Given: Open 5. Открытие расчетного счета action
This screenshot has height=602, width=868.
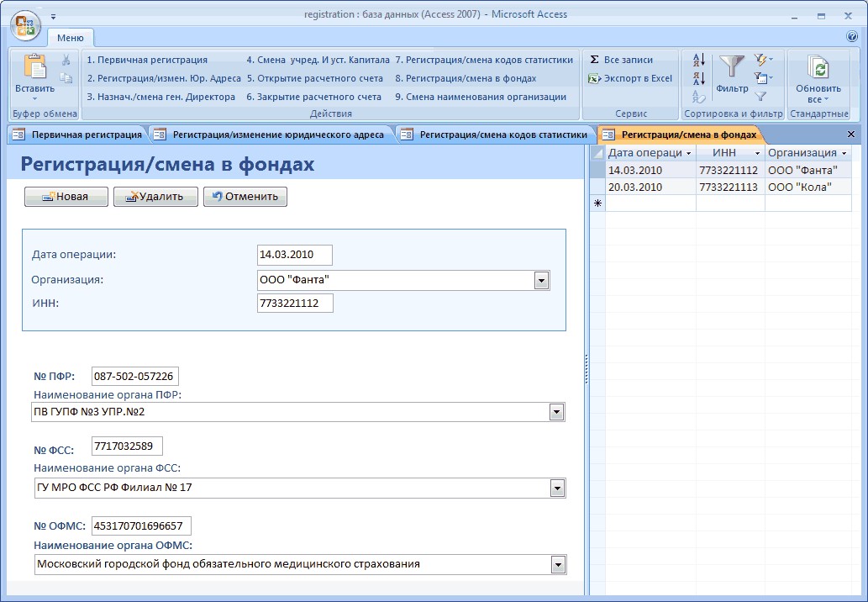Looking at the screenshot, I should tap(315, 79).
